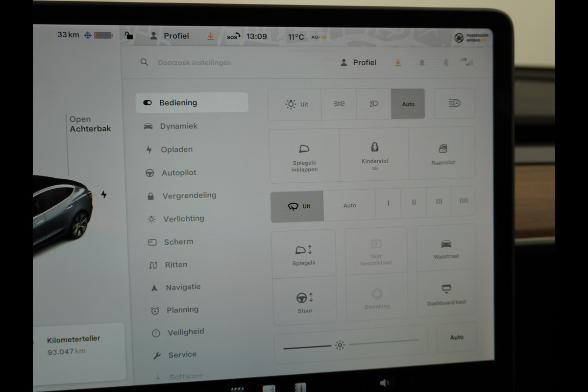
Task: Set wipers to Auto mode
Action: click(350, 206)
